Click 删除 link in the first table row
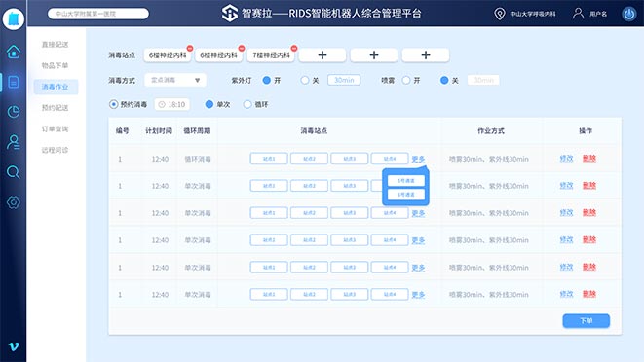Image resolution: width=644 pixels, height=362 pixels. [589, 158]
